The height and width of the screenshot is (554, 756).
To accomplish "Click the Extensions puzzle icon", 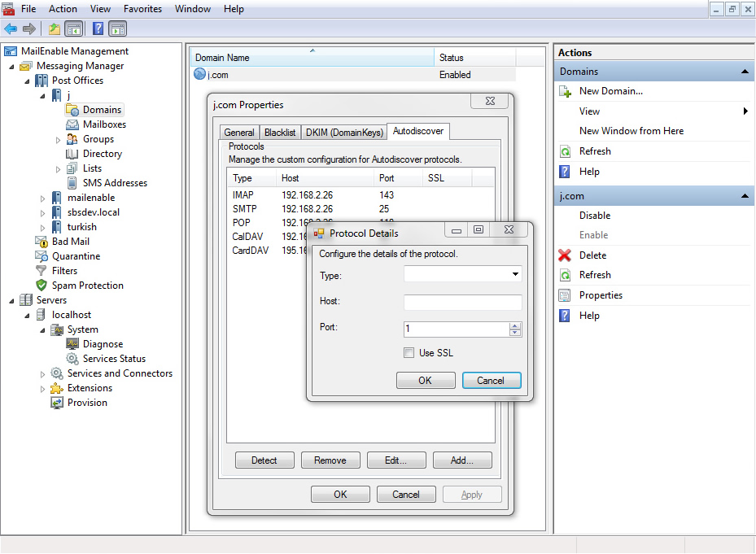I will (x=57, y=388).
